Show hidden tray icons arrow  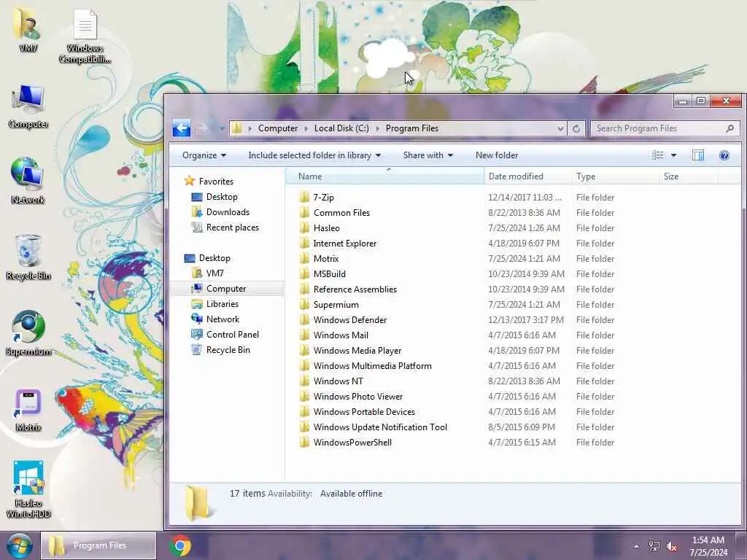coord(636,546)
